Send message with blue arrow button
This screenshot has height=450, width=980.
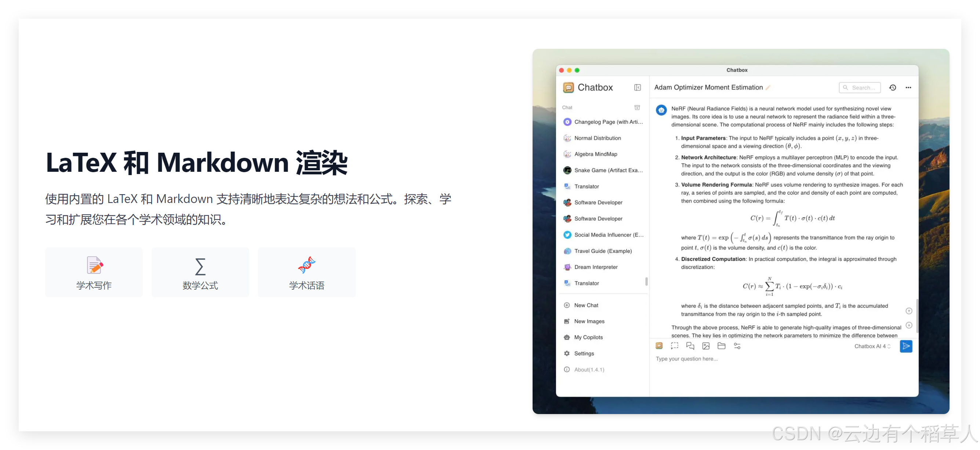[x=906, y=346]
